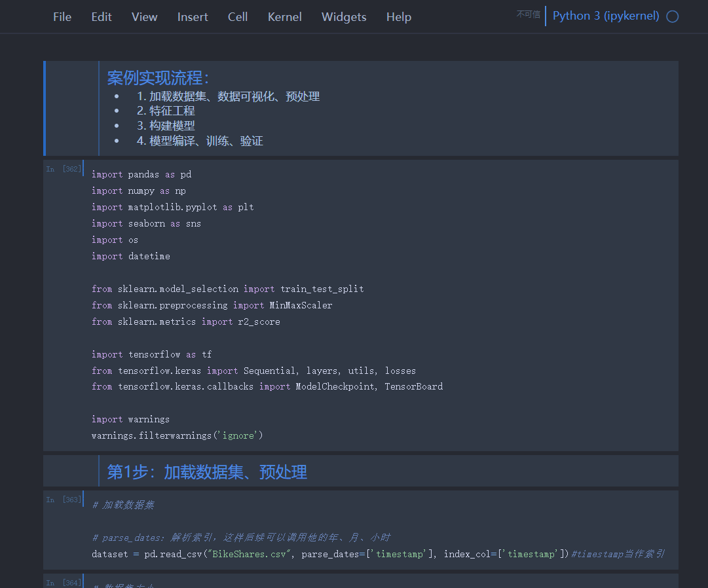Viewport: 708px width, 588px height.
Task: Click the Sequential, layers, utils import line
Action: coord(253,371)
